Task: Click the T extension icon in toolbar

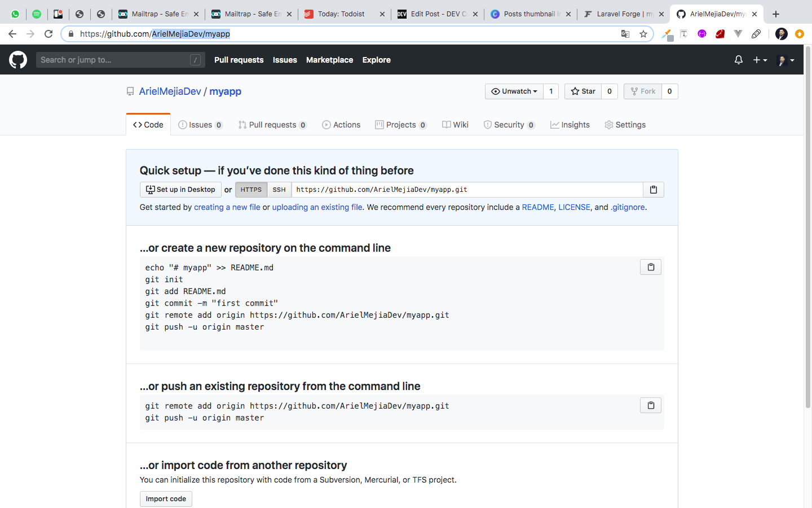Action: pos(684,34)
